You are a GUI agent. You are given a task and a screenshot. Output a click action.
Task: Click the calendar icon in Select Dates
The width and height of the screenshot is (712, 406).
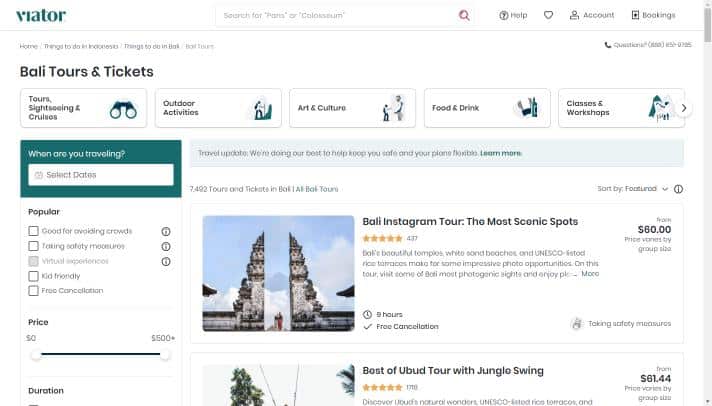pos(39,175)
